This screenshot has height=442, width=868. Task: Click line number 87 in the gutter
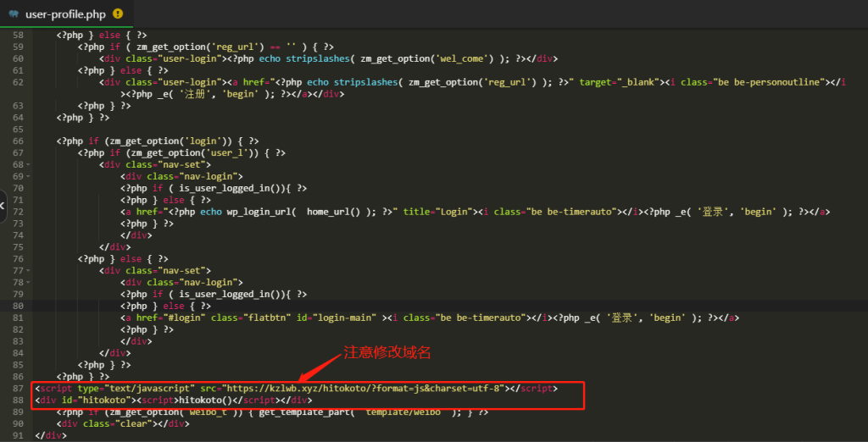[18, 388]
